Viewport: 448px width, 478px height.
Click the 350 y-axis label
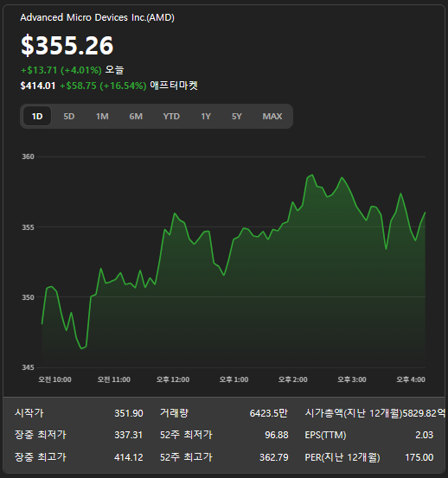point(28,297)
